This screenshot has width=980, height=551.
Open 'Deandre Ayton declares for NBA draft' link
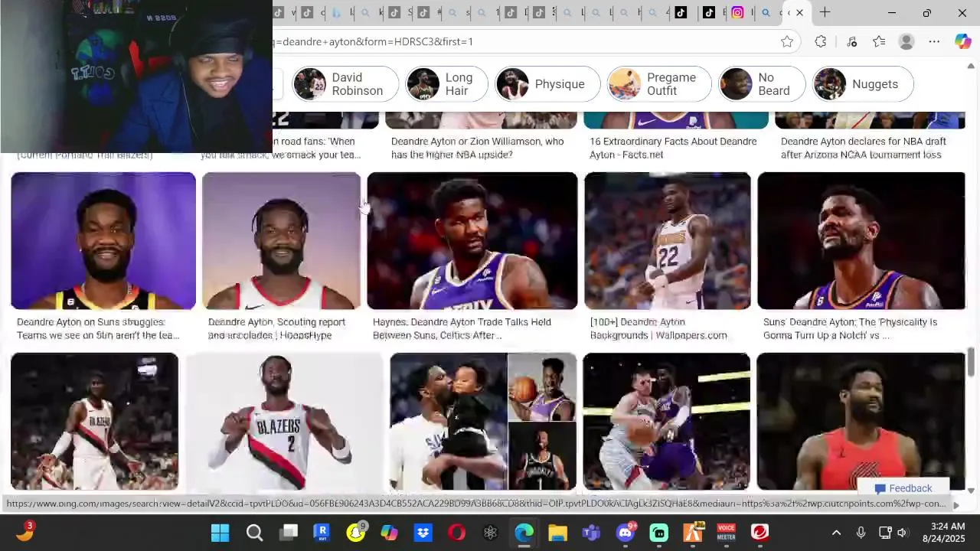863,148
